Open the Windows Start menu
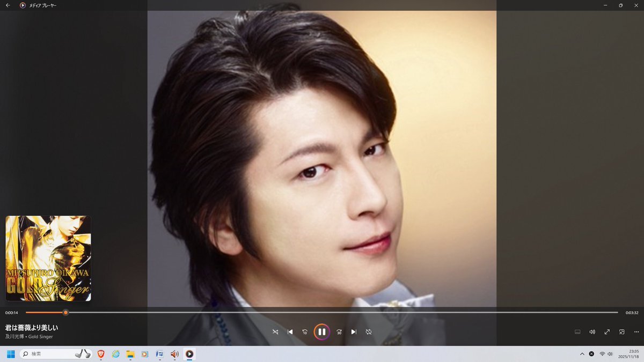This screenshot has width=644, height=362. [10, 354]
